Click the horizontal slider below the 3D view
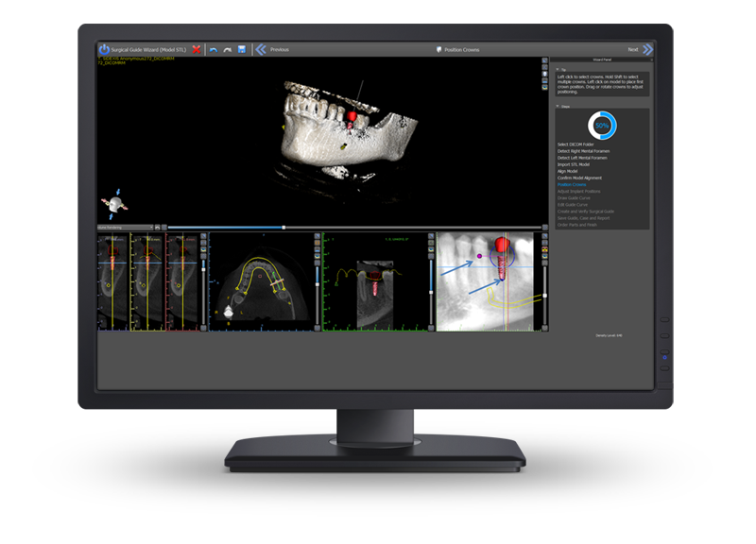 pyautogui.click(x=354, y=228)
